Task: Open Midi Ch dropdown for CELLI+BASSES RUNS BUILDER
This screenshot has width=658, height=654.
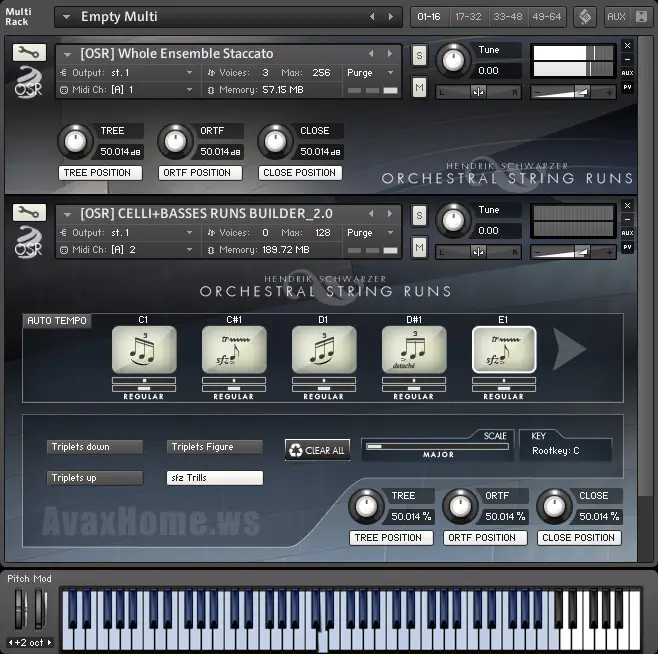Action: [x=189, y=249]
